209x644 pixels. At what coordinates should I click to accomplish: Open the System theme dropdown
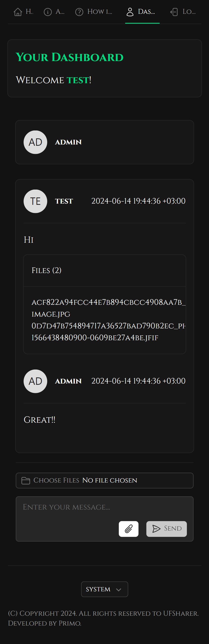coord(105,589)
